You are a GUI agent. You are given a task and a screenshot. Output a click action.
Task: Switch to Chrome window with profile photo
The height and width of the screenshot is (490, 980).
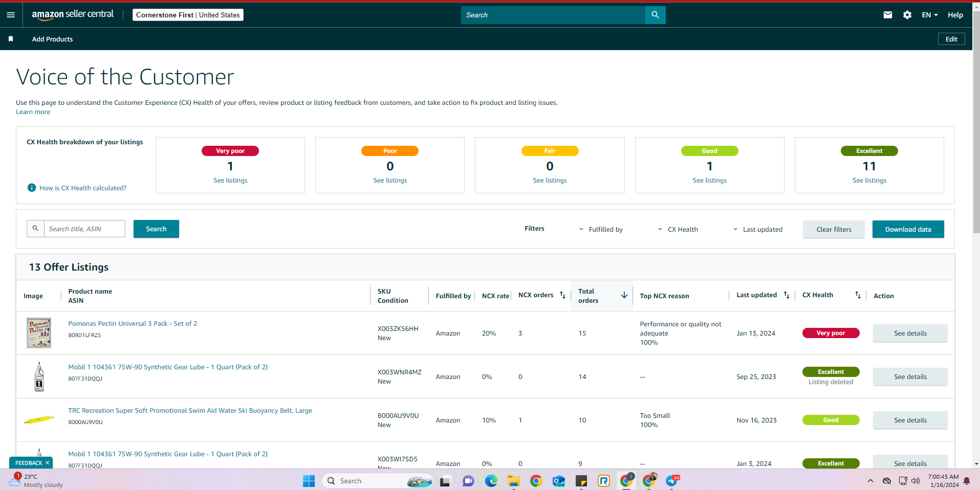(649, 481)
